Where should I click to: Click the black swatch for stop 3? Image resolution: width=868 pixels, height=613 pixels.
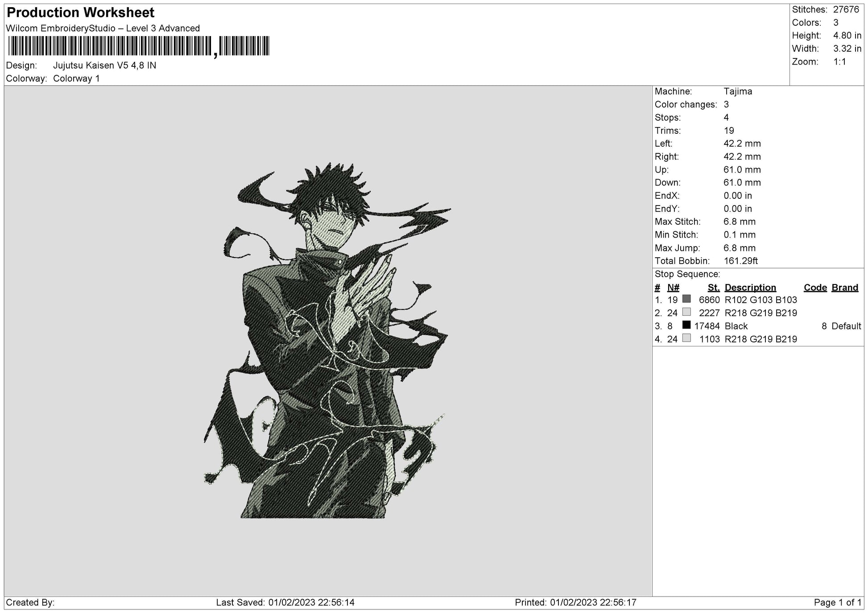[686, 325]
